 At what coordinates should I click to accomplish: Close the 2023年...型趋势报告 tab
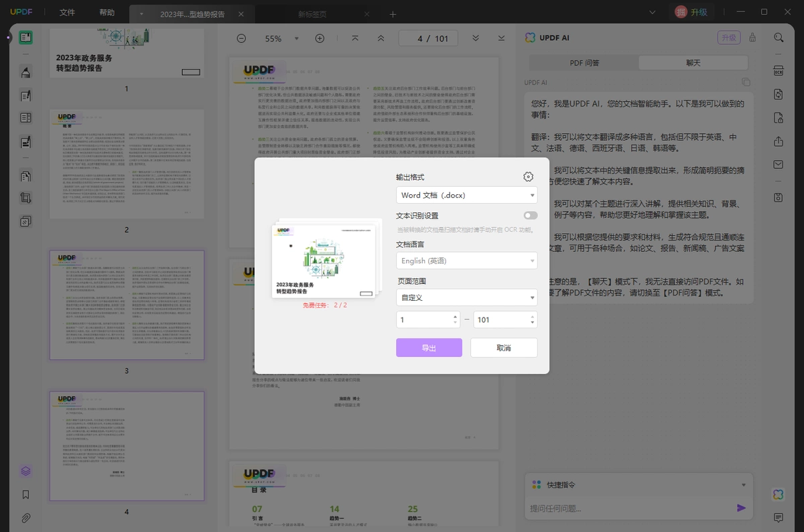point(241,13)
